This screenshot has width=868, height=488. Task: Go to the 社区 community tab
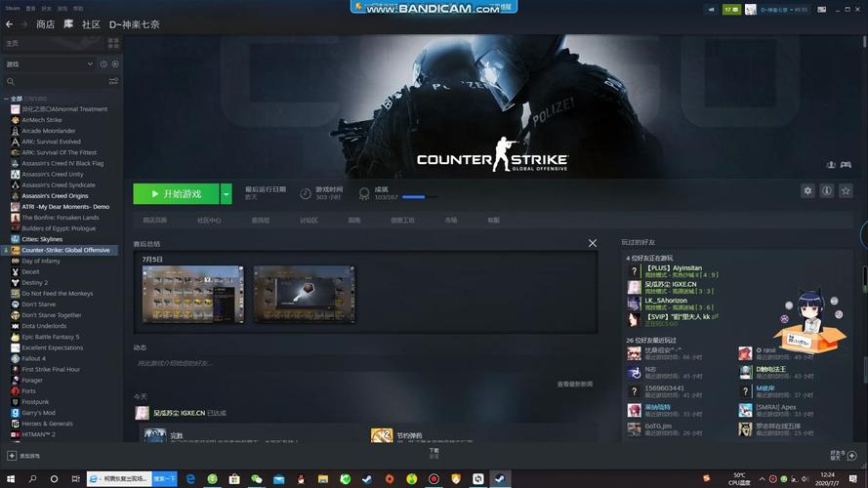coord(91,23)
